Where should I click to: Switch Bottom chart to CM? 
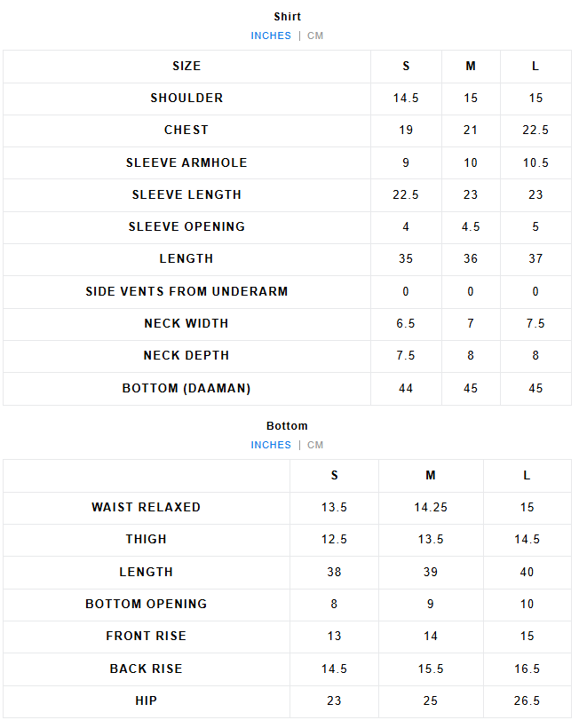point(315,445)
